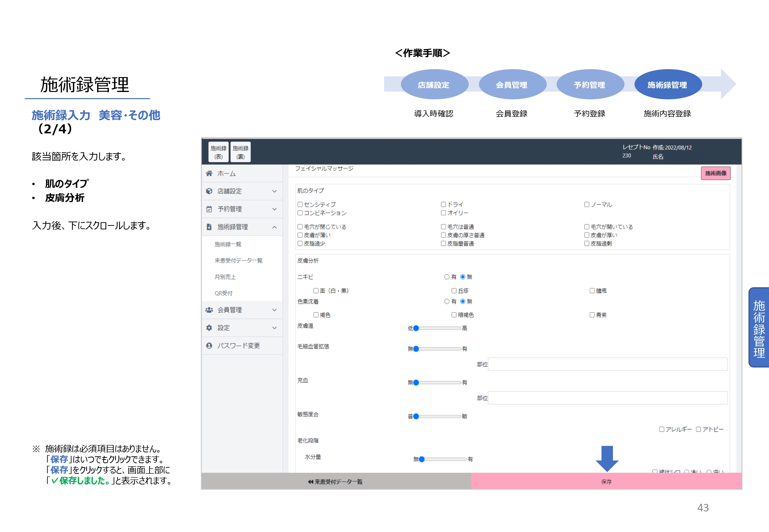769x532 pixels.
Task: Click the store settings cube icon
Action: click(x=209, y=191)
